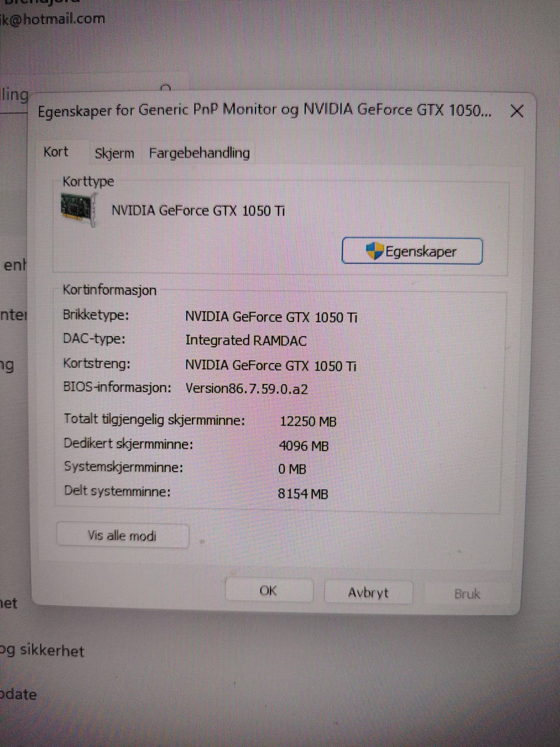Click the shield icon on the Egenskaper button
560x747 pixels.
[x=374, y=252]
